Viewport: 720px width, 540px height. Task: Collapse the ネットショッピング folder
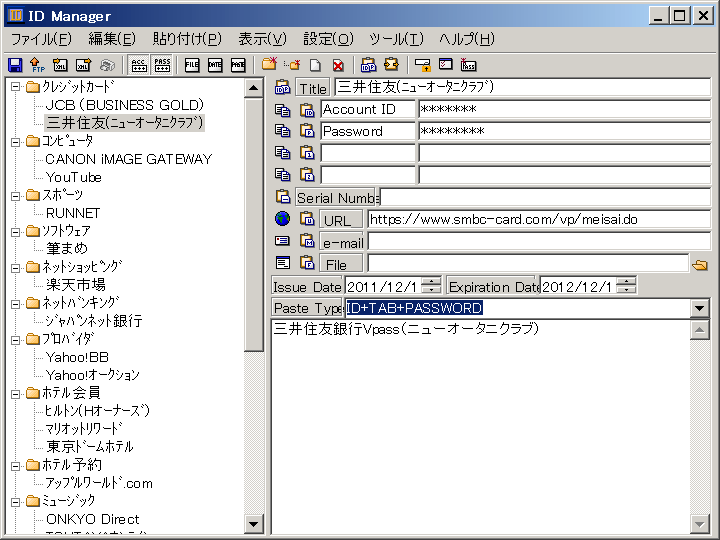coord(16,268)
